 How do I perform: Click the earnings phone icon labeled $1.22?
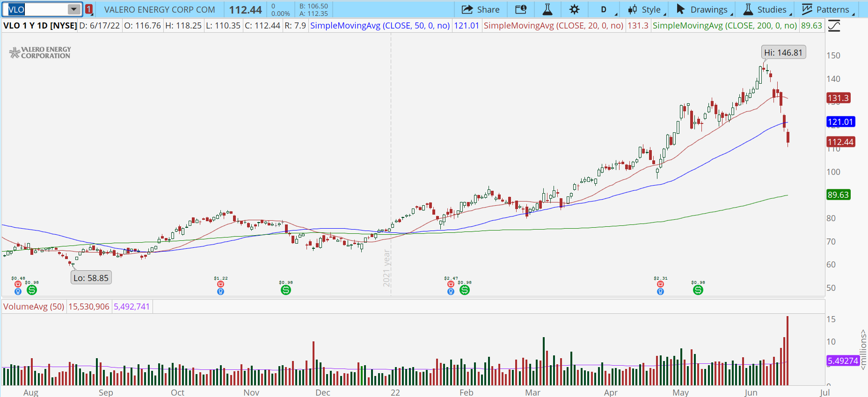pyautogui.click(x=220, y=284)
